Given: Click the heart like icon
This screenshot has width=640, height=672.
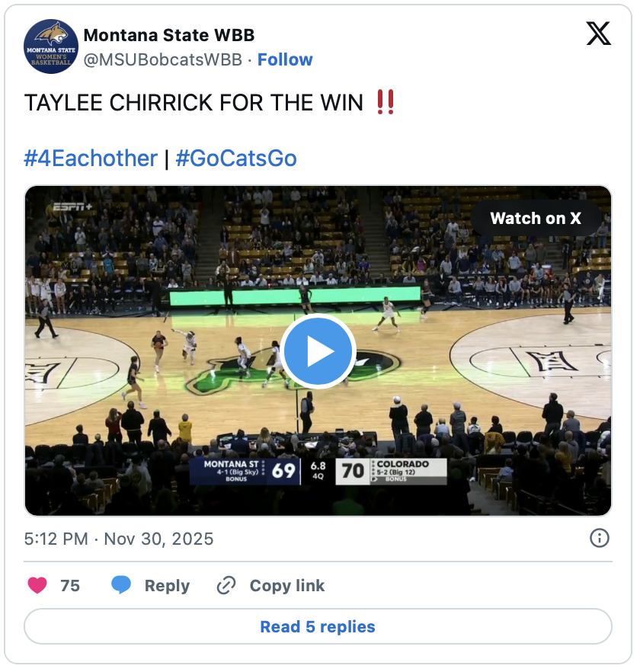Looking at the screenshot, I should (37, 585).
